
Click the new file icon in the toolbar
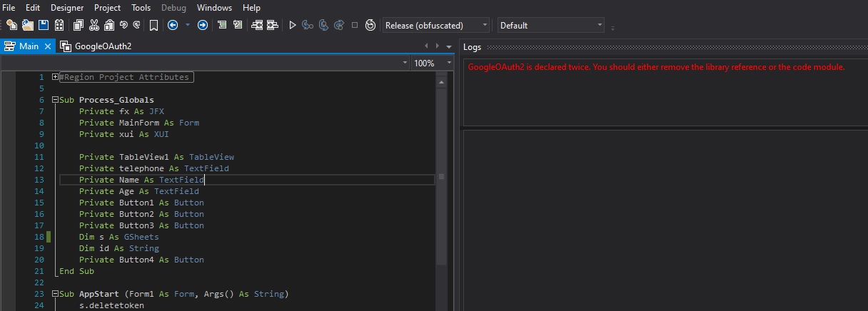pos(11,25)
